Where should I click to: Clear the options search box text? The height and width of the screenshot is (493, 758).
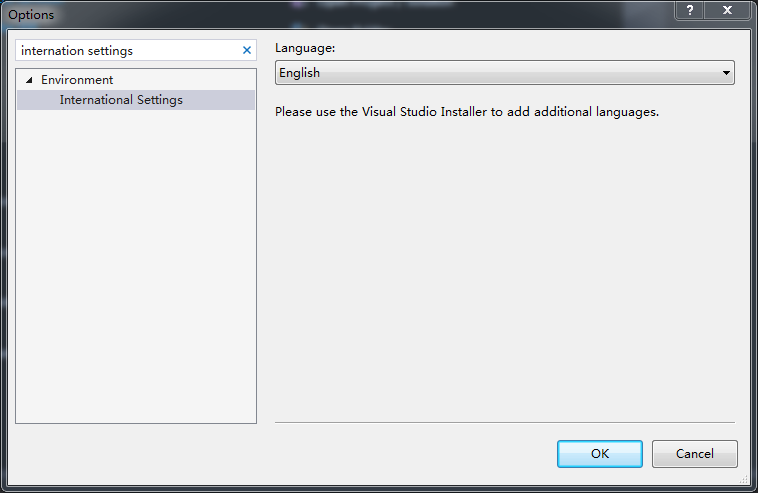pyautogui.click(x=247, y=50)
